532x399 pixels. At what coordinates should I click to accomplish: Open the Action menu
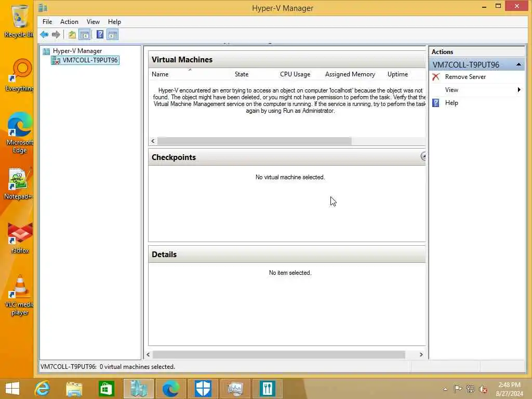coord(69,22)
